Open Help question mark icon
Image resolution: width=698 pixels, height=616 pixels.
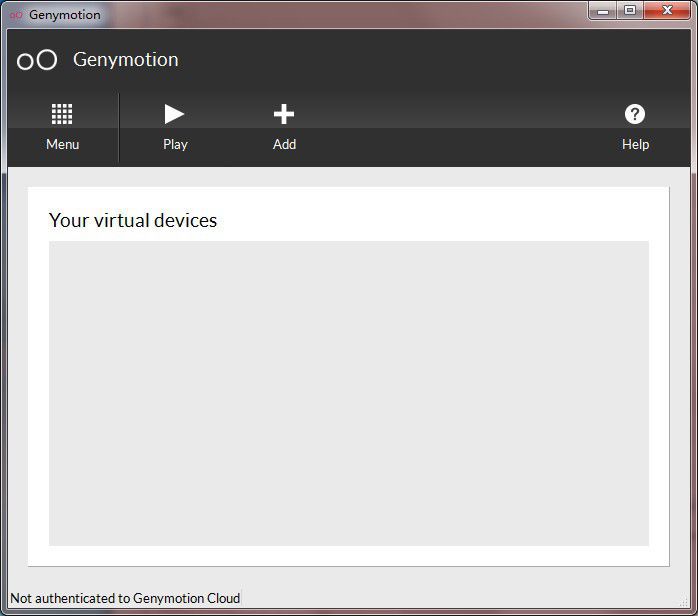click(635, 114)
